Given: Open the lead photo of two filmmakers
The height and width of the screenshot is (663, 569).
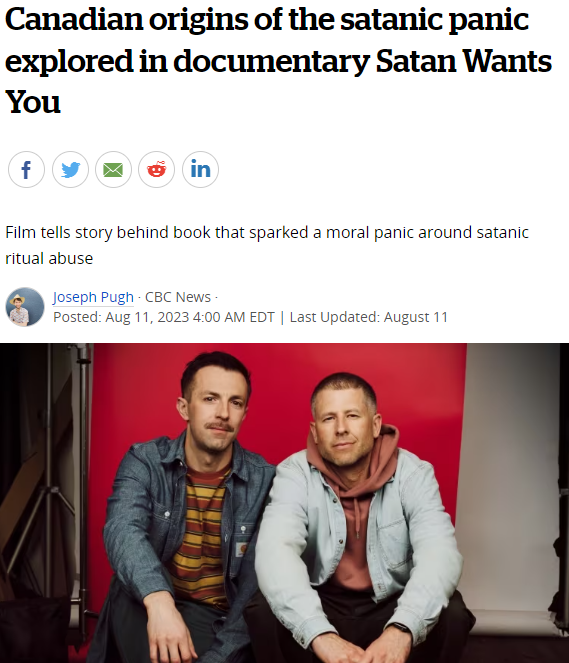Looking at the screenshot, I should (x=284, y=503).
